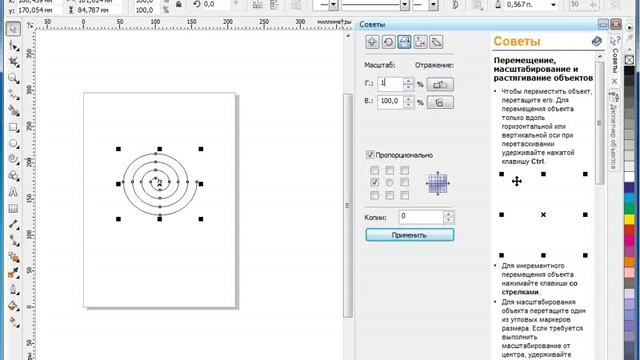This screenshot has width=640, height=360.
Task: Select the Polygon/Spiral tool
Action: coord(13,159)
